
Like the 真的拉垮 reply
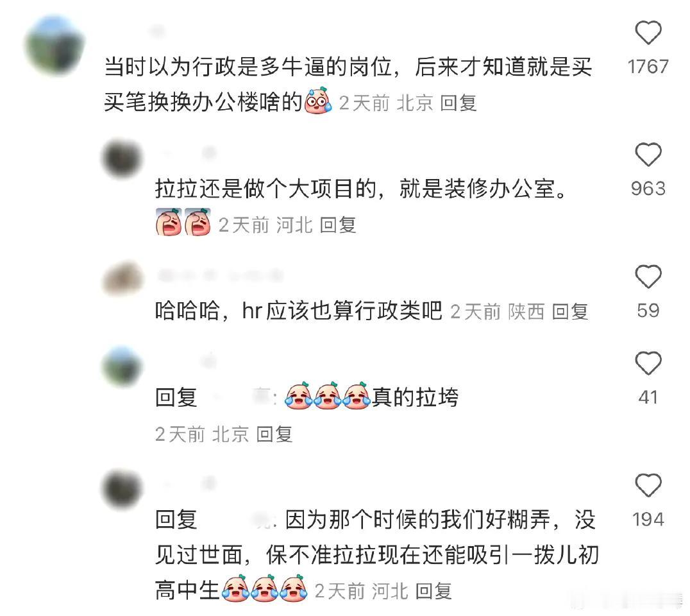648,363
